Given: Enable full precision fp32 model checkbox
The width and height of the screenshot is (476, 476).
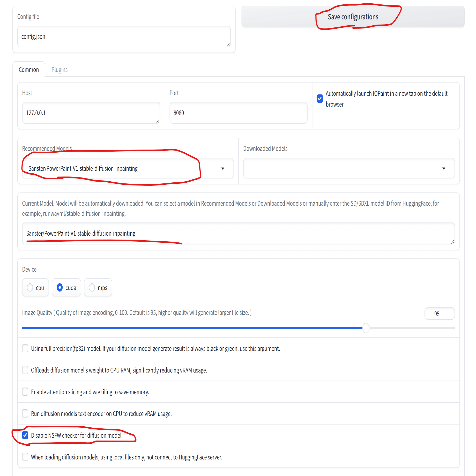Looking at the screenshot, I should pos(25,348).
